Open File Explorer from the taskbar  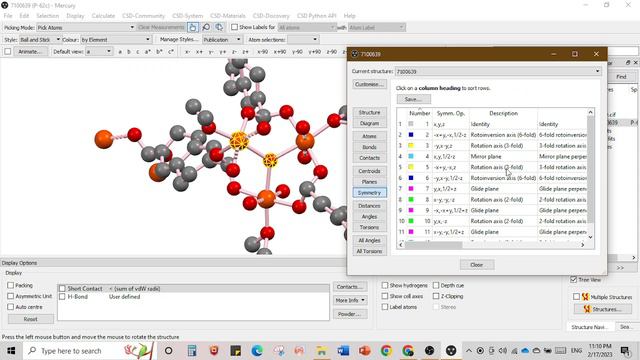tap(322, 351)
